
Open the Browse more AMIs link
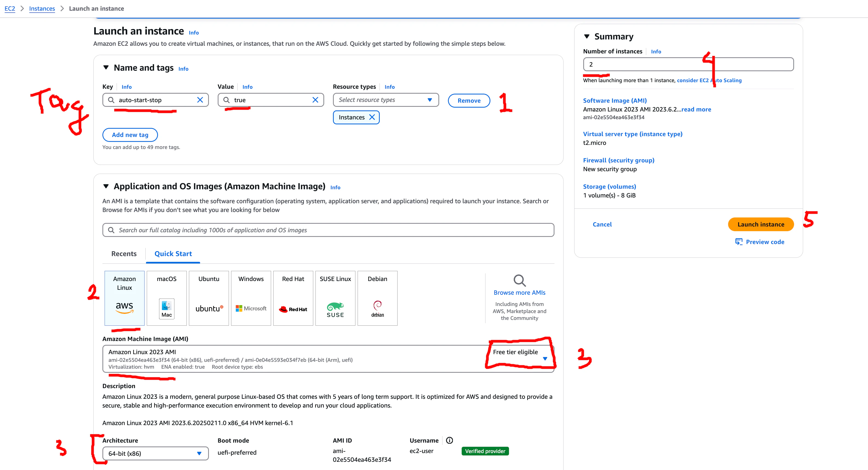click(519, 292)
